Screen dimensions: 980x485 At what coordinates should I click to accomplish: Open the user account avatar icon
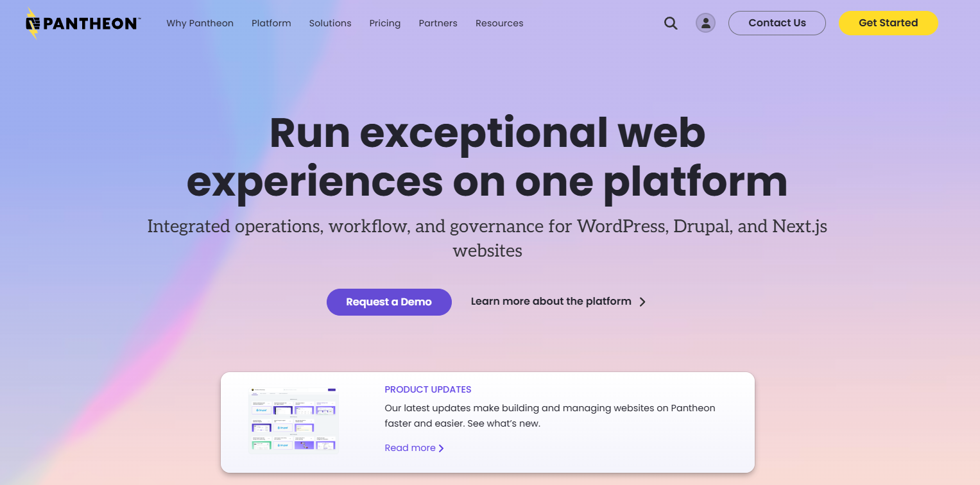tap(705, 23)
